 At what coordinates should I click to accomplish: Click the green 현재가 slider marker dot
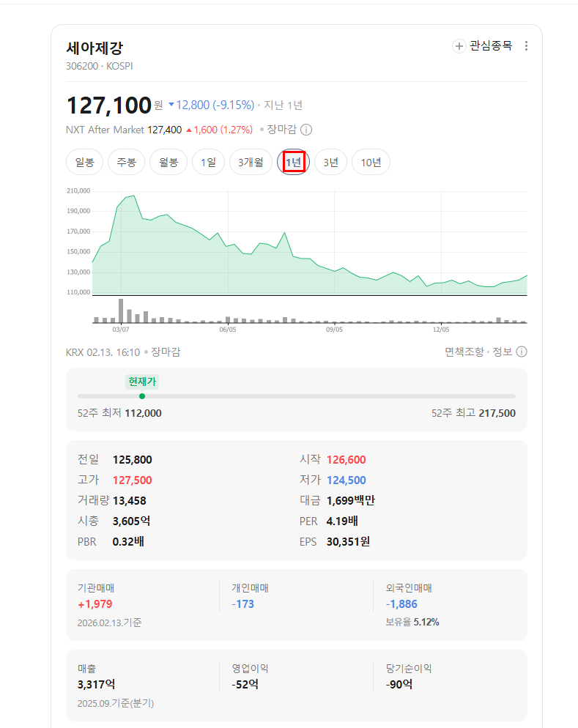142,396
